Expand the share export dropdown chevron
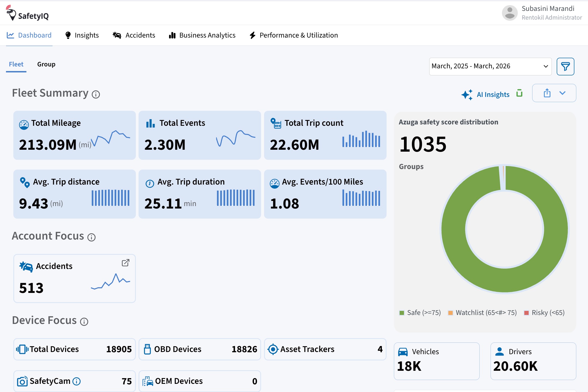This screenshot has width=588, height=392. pyautogui.click(x=562, y=93)
